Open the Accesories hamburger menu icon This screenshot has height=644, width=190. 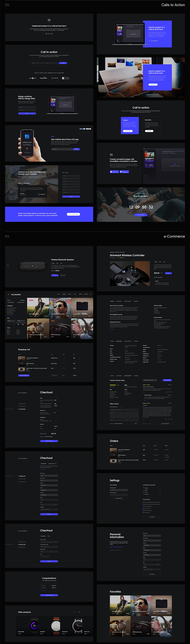9,295
